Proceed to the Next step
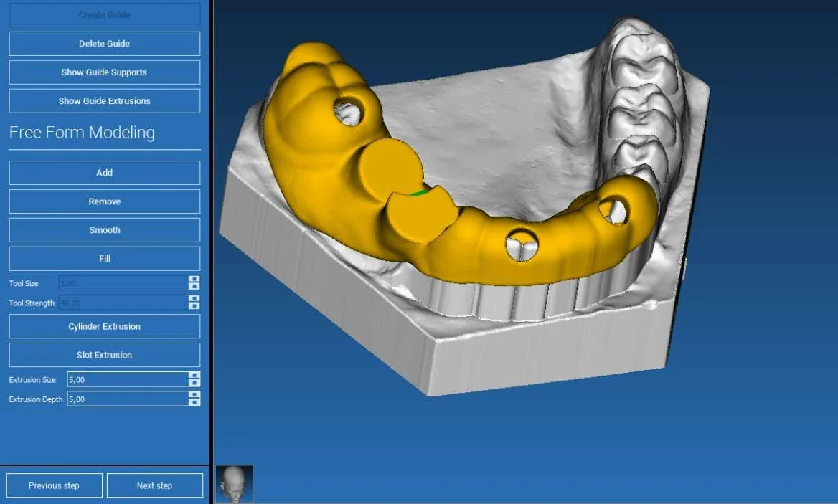838x504 pixels. click(154, 485)
